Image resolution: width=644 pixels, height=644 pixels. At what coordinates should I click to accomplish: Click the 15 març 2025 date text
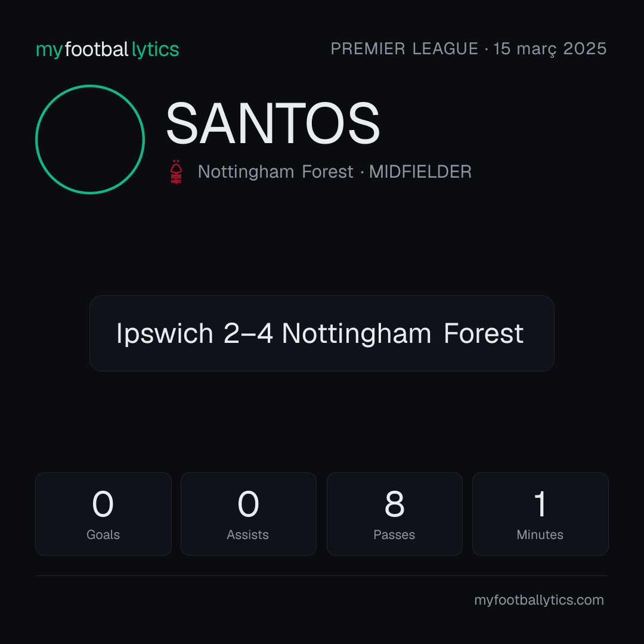(550, 49)
